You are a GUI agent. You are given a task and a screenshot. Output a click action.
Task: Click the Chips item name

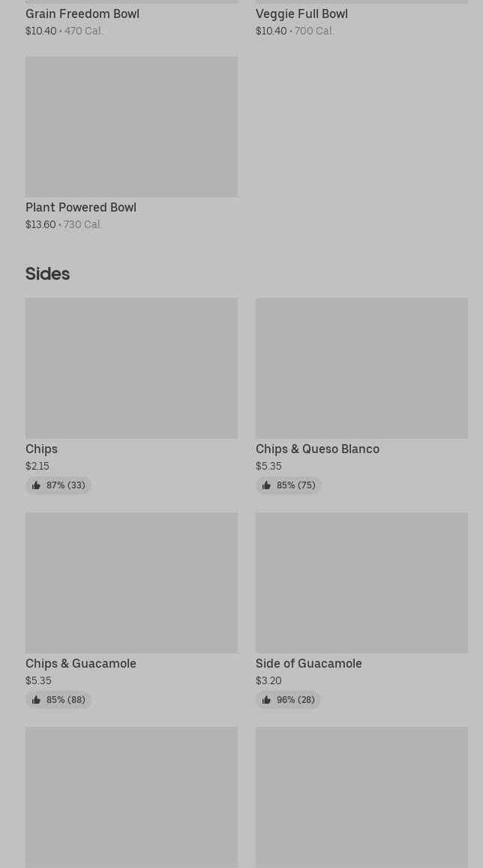point(41,449)
